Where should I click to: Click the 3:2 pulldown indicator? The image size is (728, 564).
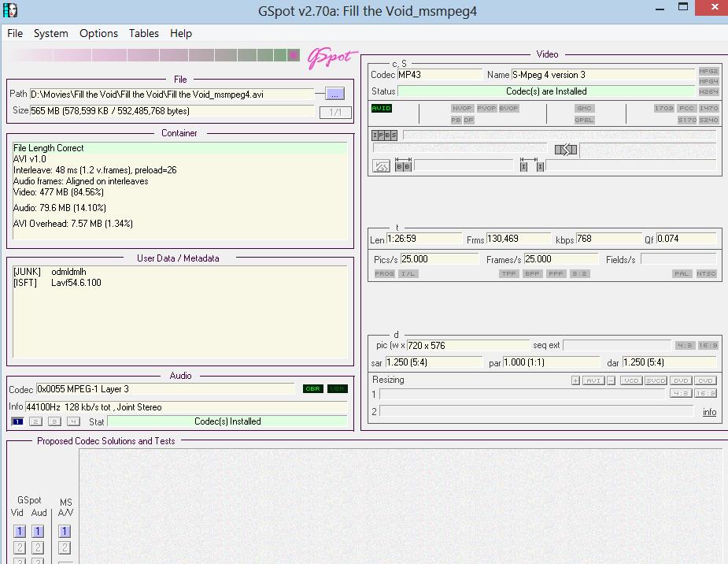pyautogui.click(x=579, y=273)
